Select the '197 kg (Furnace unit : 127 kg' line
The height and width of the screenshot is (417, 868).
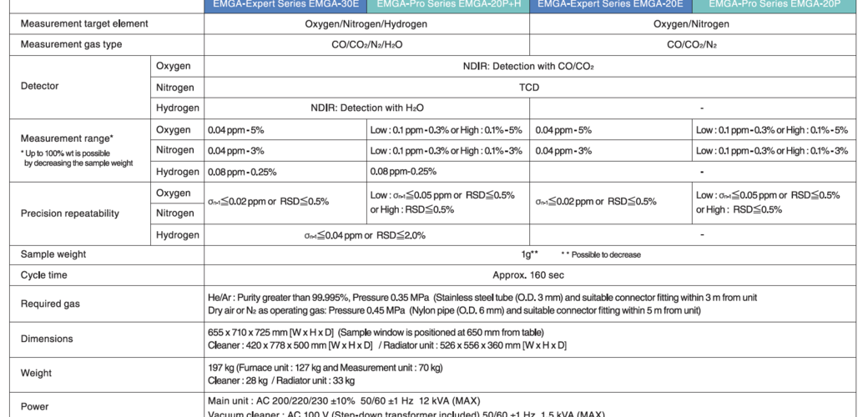pos(325,367)
